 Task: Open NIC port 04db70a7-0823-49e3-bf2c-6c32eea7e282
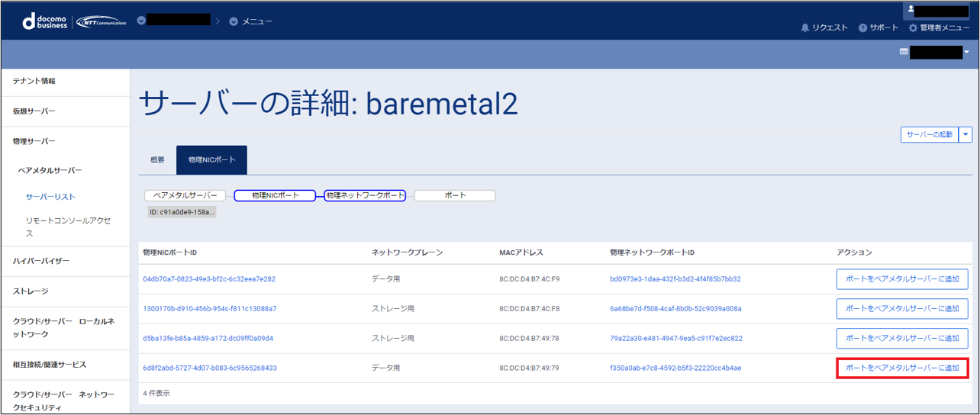point(209,279)
